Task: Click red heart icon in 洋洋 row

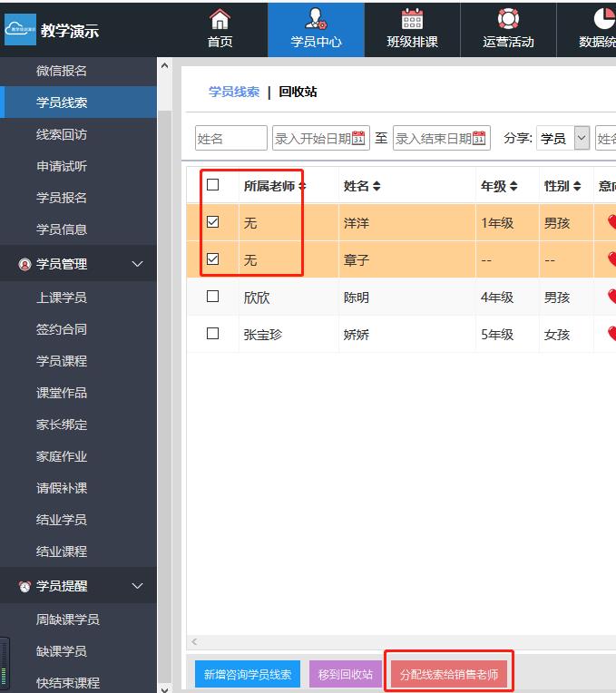Action: point(611,222)
